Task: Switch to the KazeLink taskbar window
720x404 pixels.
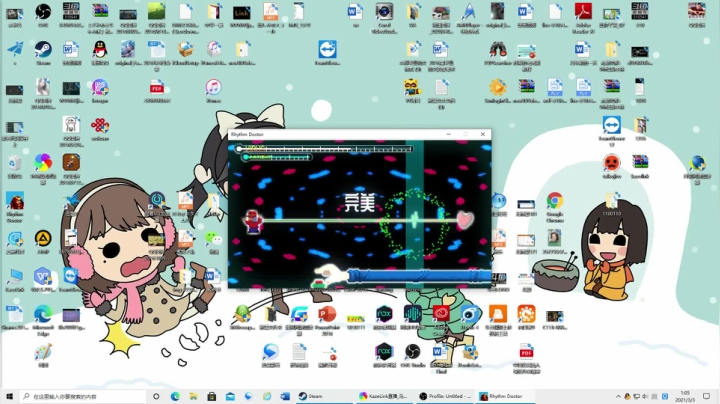Action: point(386,396)
